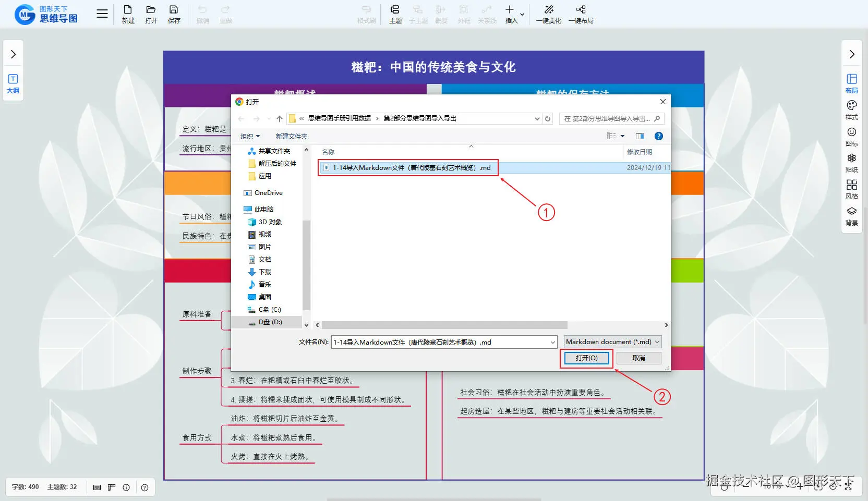Expand the address bar history dropdown
The height and width of the screenshot is (501, 868).
pyautogui.click(x=537, y=118)
